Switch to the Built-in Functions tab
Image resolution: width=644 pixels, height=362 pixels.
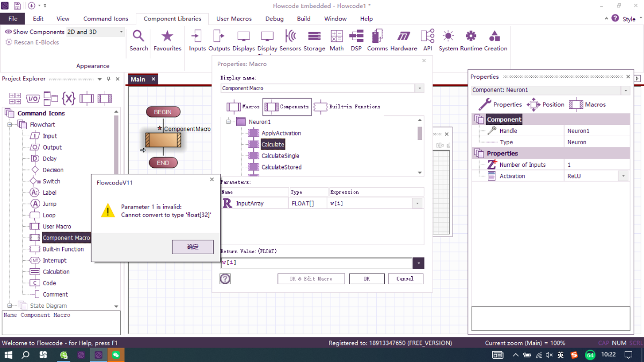point(347,107)
